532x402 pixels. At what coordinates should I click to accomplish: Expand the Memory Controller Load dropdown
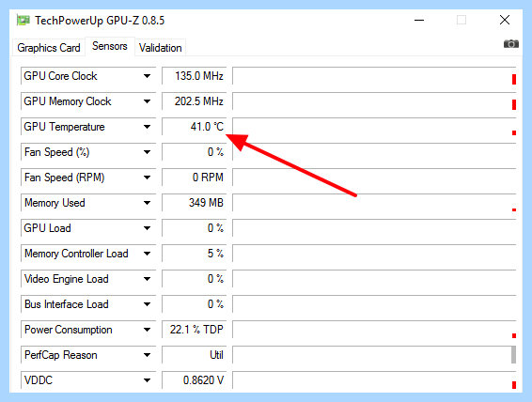coord(147,254)
